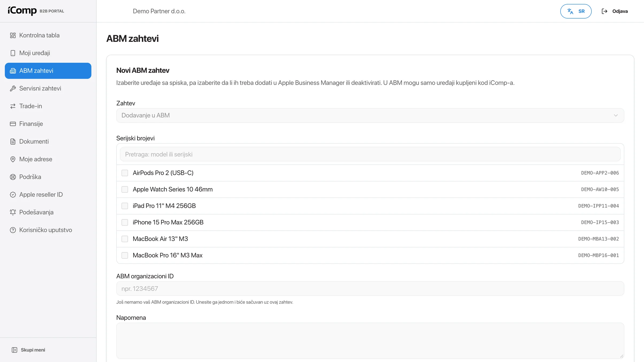The image size is (644, 362).
Task: Navigate to Finansije
Action: (48, 124)
